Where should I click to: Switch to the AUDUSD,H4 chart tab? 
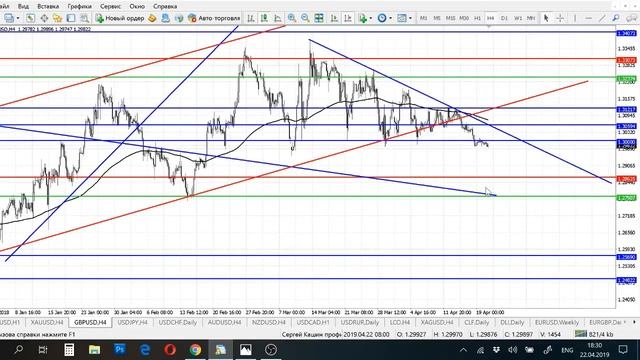[x=224, y=322]
